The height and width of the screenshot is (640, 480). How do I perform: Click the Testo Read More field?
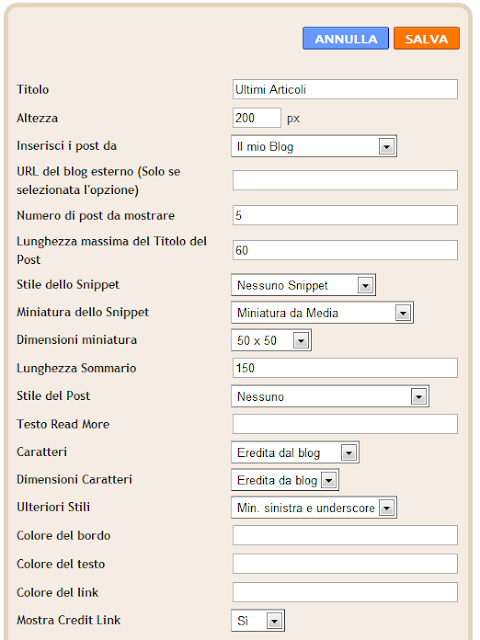(345, 424)
